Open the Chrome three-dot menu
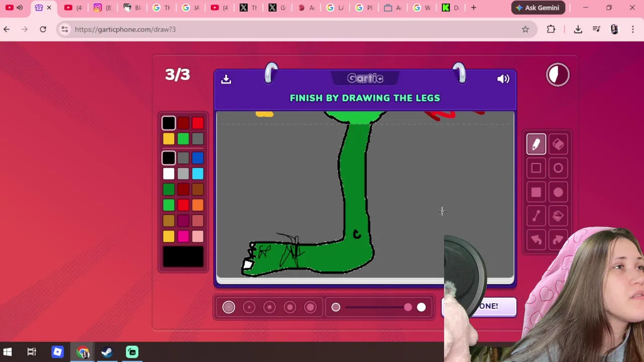Screen dimensions: 644x362 (x=633, y=29)
